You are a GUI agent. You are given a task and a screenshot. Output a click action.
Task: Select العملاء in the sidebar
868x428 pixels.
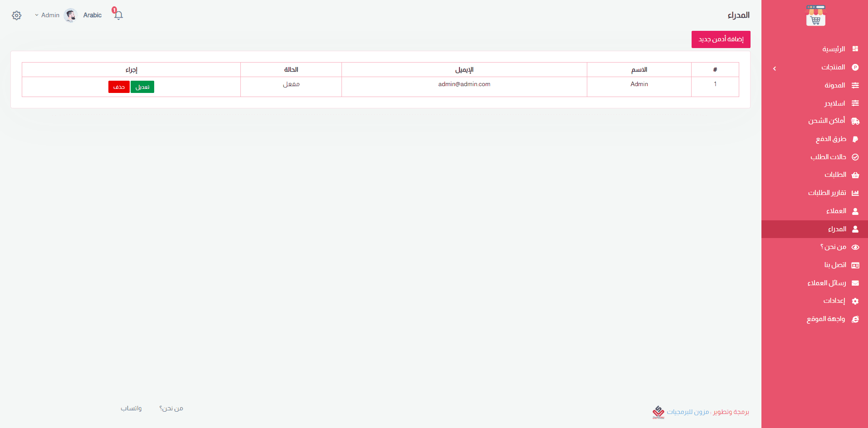point(836,211)
